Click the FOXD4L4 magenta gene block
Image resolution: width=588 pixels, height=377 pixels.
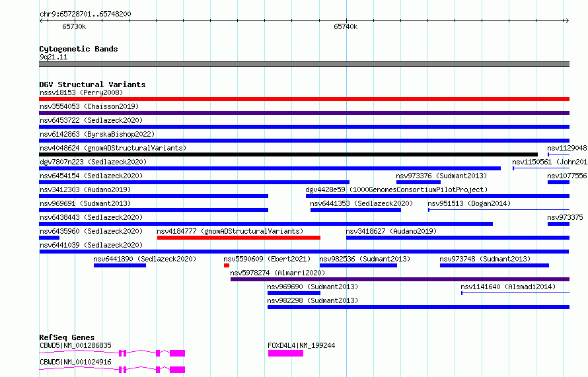click(x=285, y=353)
